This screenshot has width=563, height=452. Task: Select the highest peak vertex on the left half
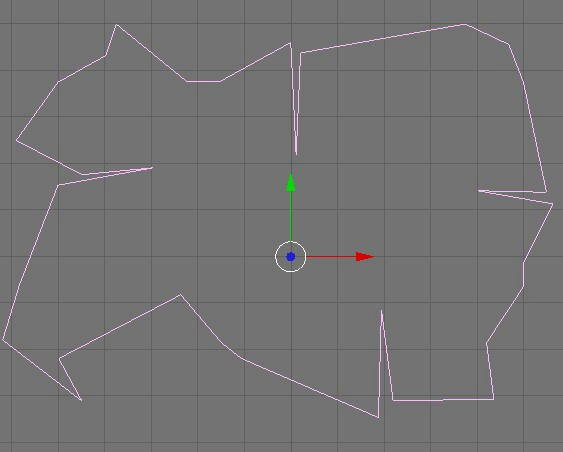(116, 25)
